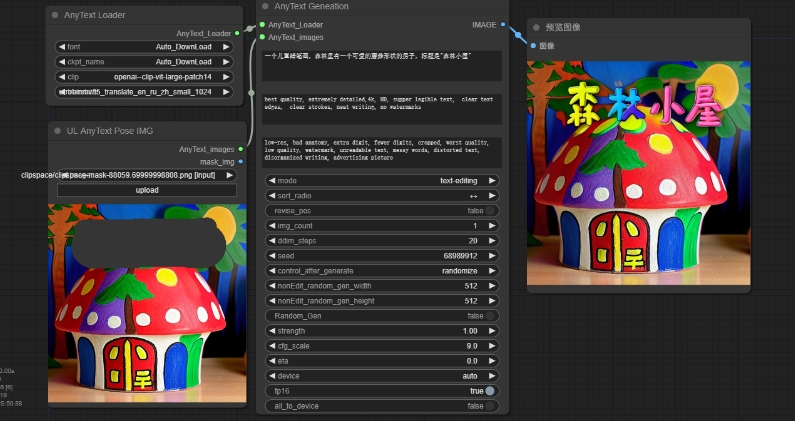Turn on the Random_Gen toggle

pyautogui.click(x=489, y=316)
